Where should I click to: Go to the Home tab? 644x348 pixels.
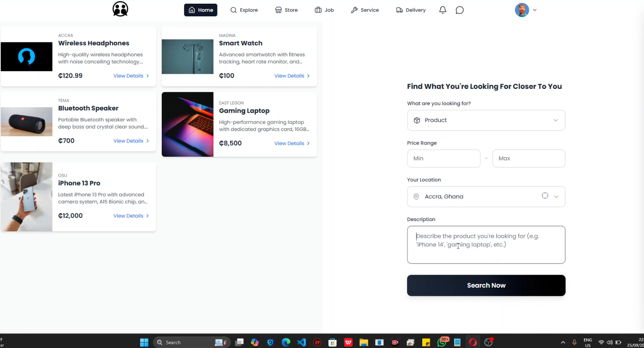[x=201, y=10]
